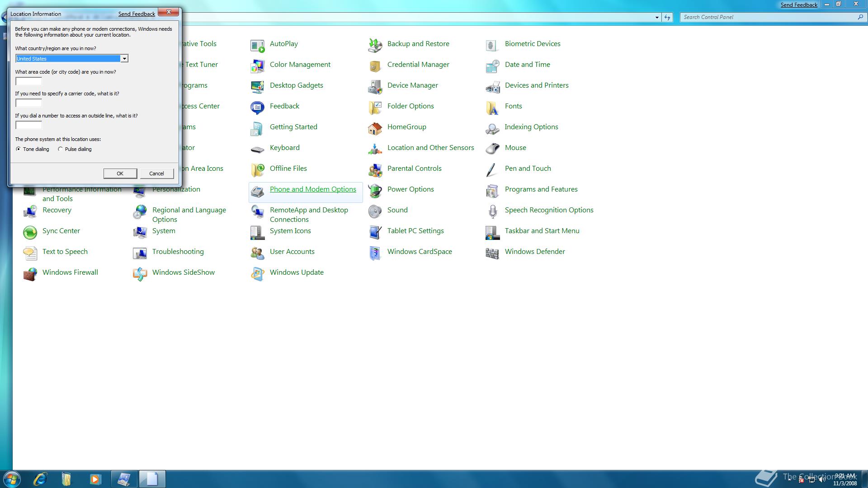Viewport: 868px width, 488px height.
Task: Open Devices and Printers icon
Action: (x=492, y=87)
